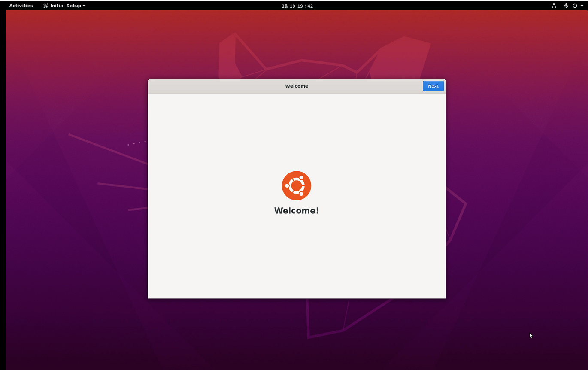
Task: Open the clock and calendar panel
Action: coord(297,6)
